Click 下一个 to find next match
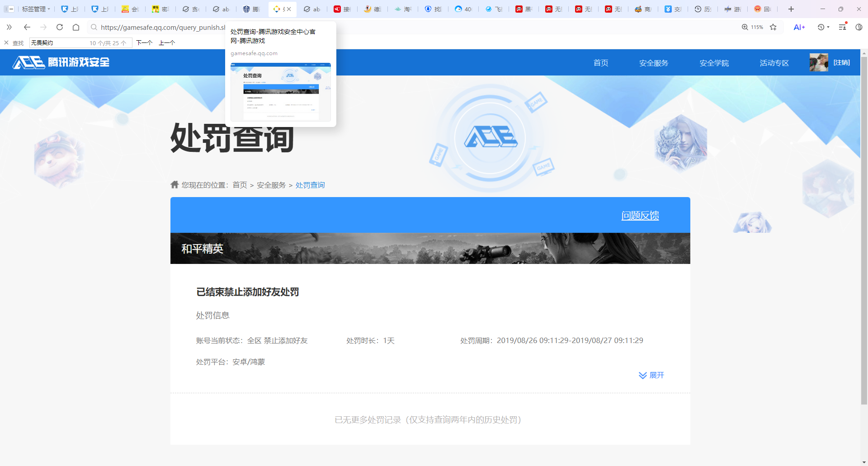This screenshot has width=868, height=466. coord(144,43)
